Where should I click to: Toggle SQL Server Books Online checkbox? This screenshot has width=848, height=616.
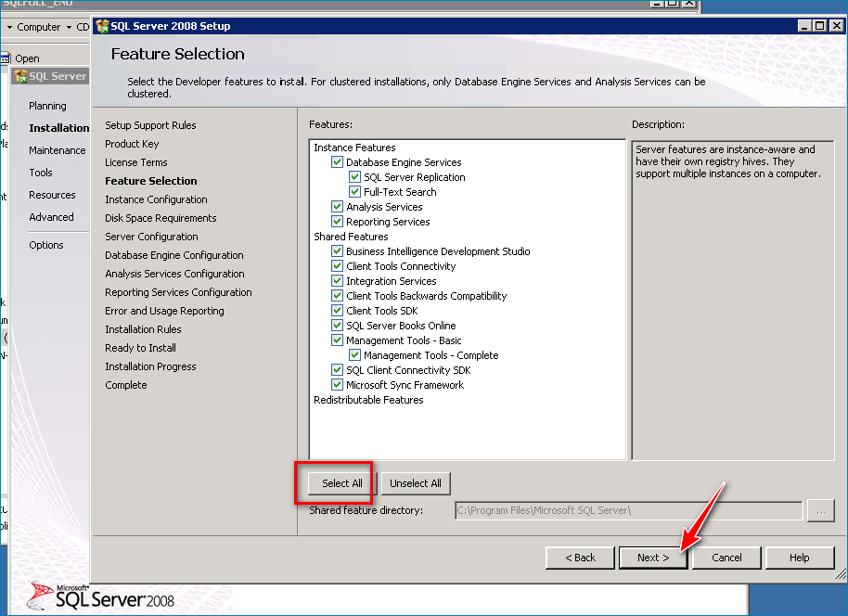[337, 325]
